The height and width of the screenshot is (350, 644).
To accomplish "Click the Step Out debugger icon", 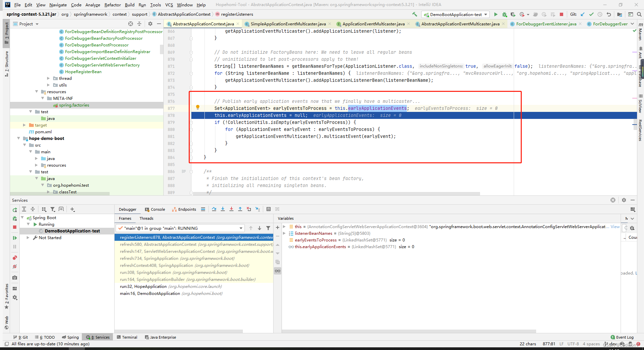I will pyautogui.click(x=240, y=209).
